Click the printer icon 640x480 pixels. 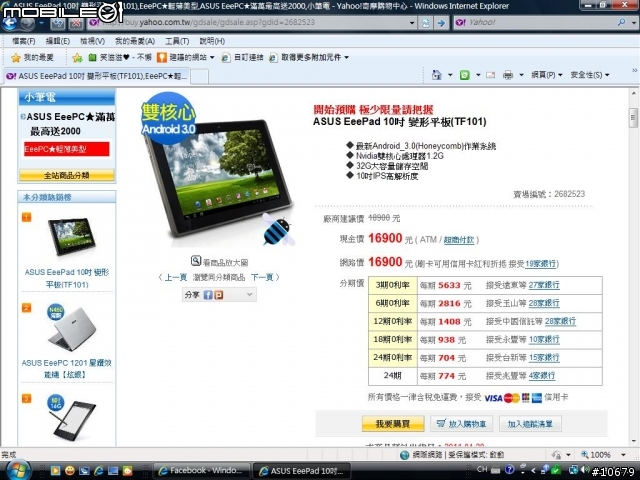(508, 75)
